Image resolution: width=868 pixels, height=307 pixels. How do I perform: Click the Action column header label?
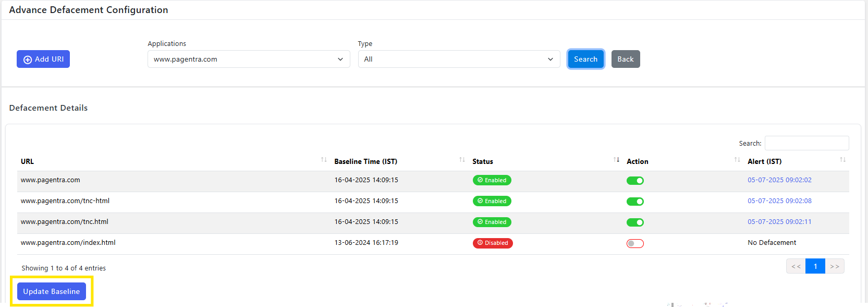click(x=638, y=161)
